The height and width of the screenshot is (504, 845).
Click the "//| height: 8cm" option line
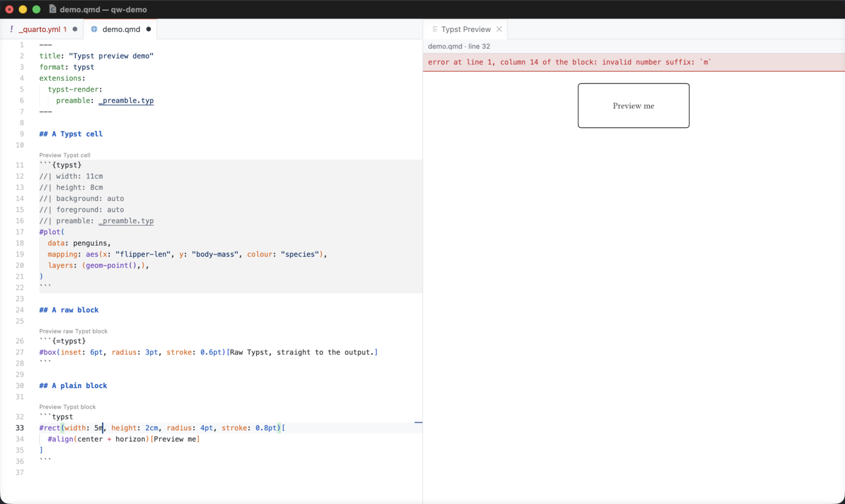tap(71, 187)
